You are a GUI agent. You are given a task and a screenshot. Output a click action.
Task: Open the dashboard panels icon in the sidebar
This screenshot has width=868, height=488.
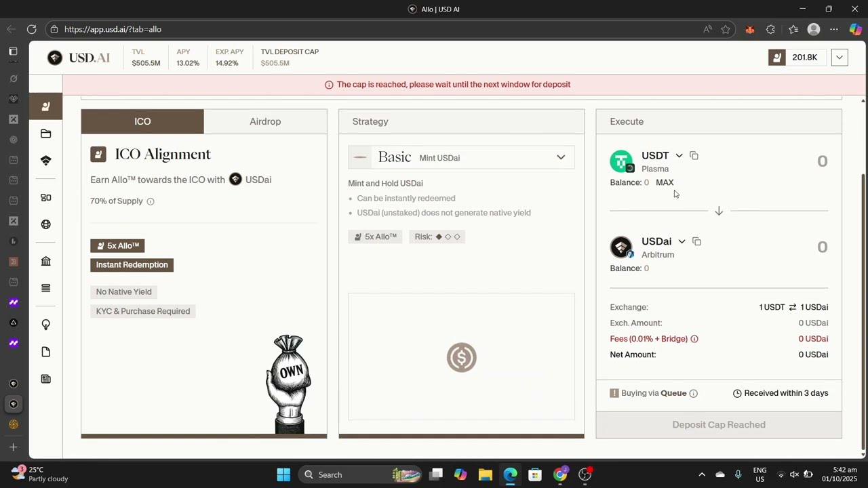(x=46, y=197)
